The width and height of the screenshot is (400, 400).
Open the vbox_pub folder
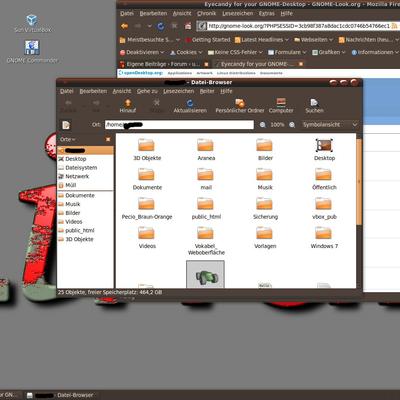(324, 208)
